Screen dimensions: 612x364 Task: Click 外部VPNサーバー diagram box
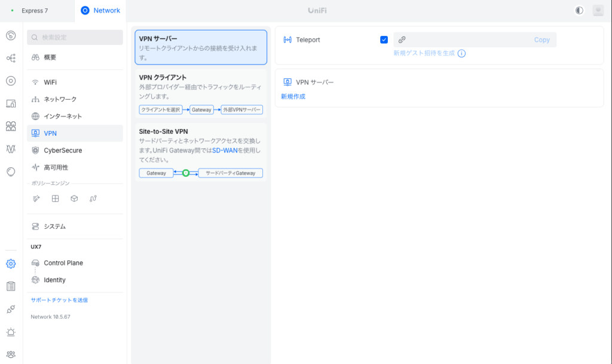(241, 109)
